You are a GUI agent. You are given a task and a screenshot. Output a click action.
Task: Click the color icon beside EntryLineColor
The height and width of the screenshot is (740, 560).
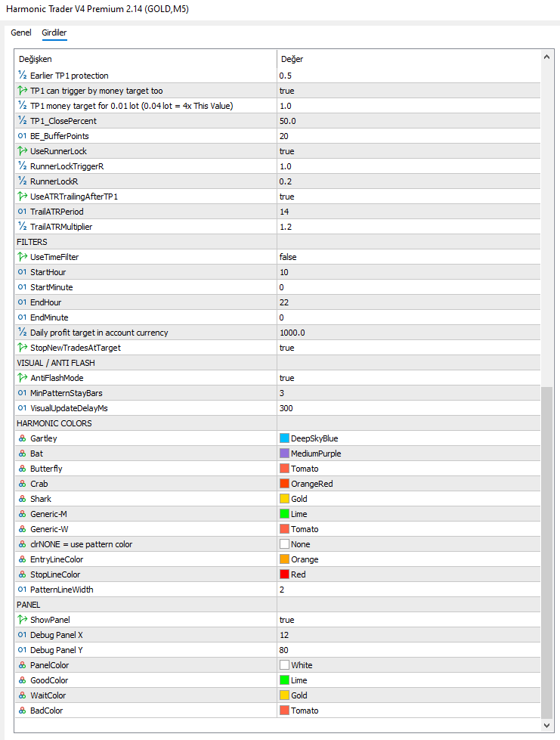(x=22, y=559)
